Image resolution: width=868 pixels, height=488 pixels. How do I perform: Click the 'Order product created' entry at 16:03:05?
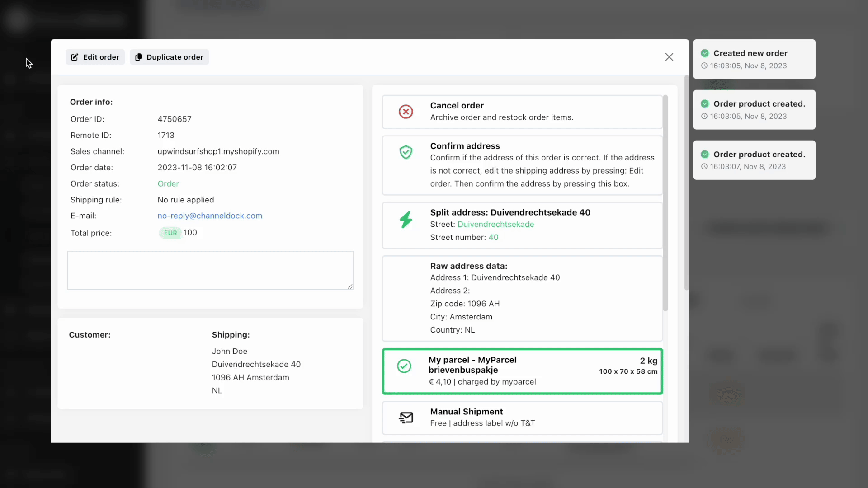tap(754, 110)
